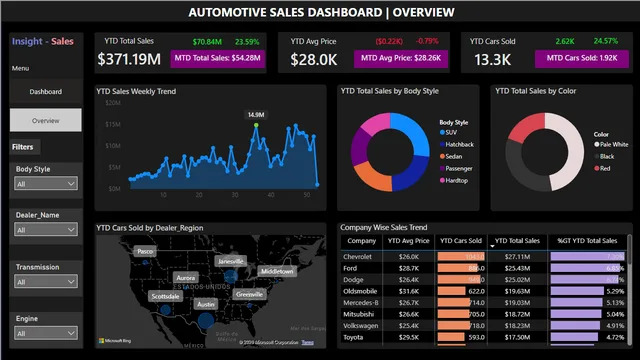
Task: Click the 23.59% sales growth figure
Action: 247,42
